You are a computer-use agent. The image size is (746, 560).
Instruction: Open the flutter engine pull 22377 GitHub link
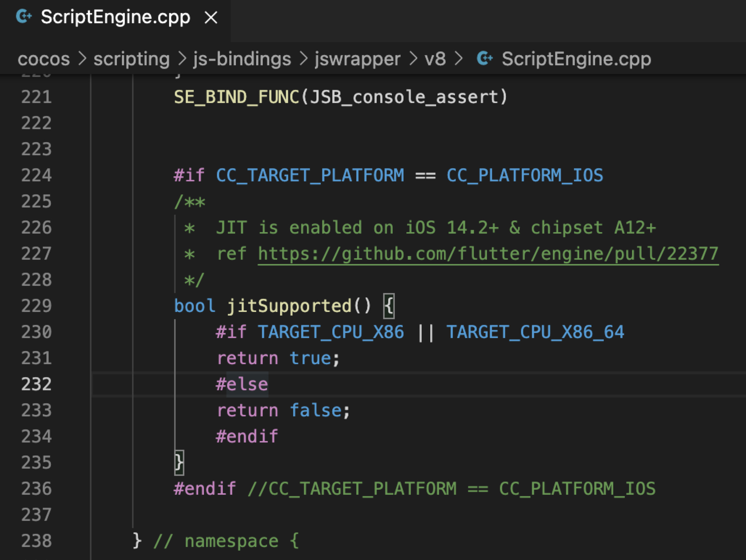[x=488, y=254]
